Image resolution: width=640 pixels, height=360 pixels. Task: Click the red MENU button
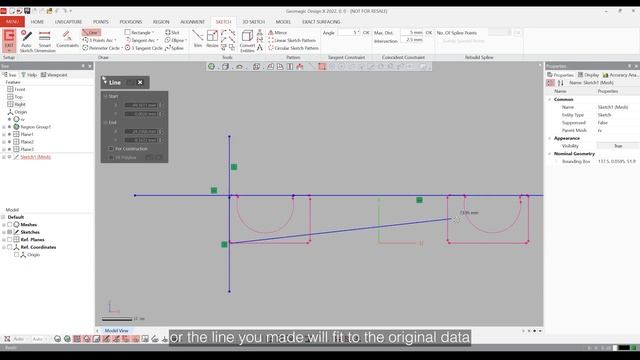click(x=12, y=22)
